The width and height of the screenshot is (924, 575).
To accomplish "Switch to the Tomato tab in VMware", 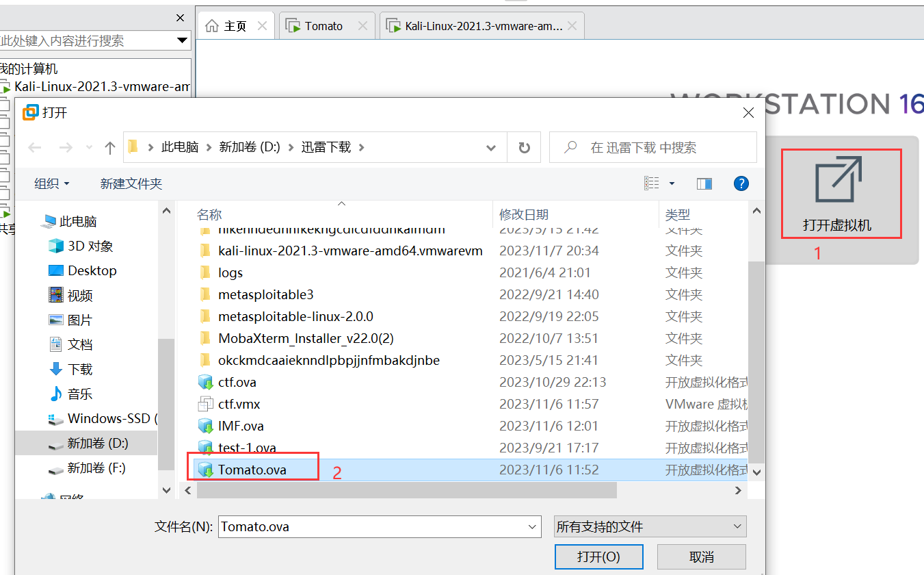I will (327, 26).
